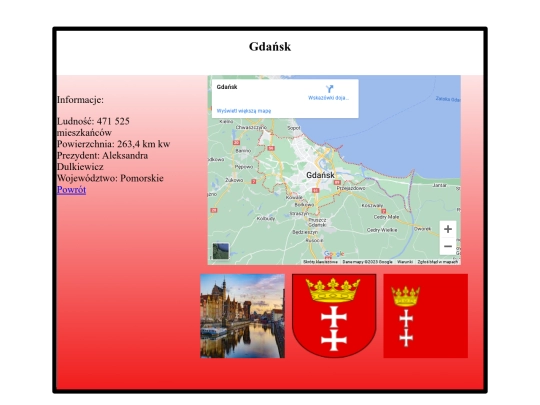Viewport: 540px width, 405px height.
Task: Open the Powrót link
Action: [x=71, y=190]
